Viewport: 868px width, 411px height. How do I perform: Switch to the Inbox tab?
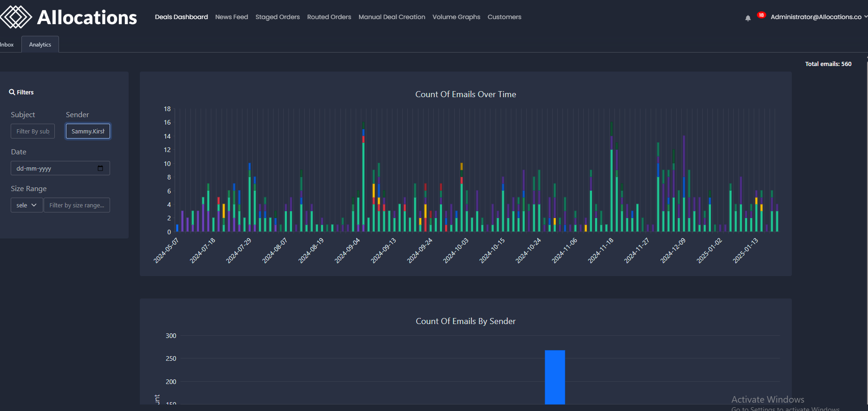tap(7, 45)
